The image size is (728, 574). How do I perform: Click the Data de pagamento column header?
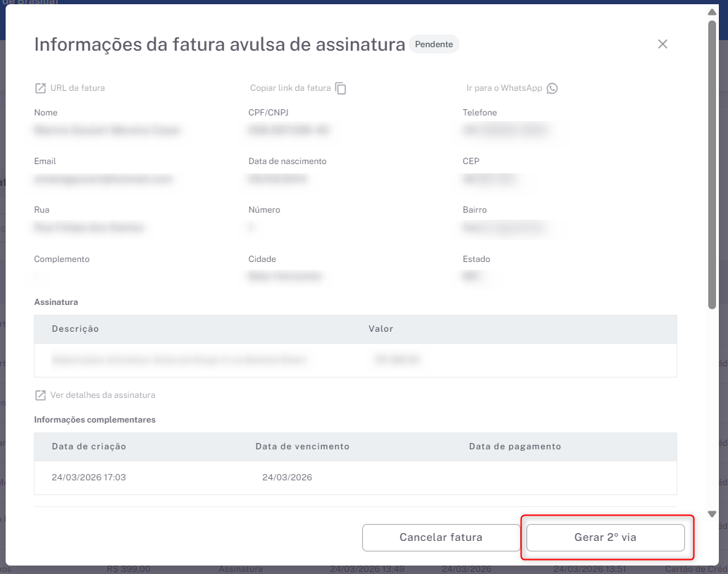click(x=515, y=447)
